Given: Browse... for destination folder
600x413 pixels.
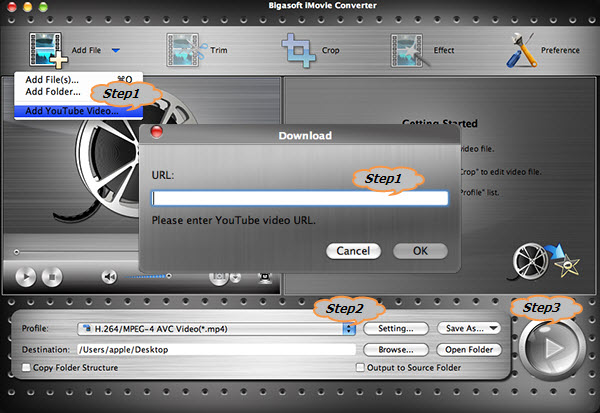Looking at the screenshot, I should [396, 349].
